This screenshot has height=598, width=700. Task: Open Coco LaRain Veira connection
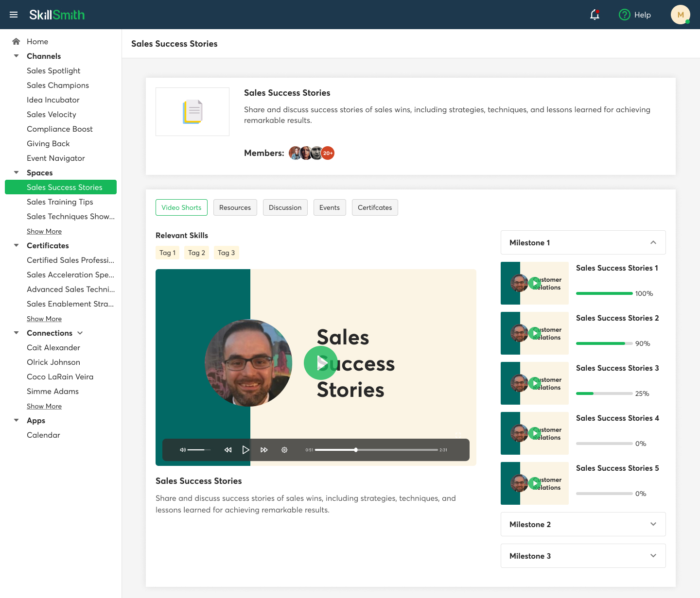click(x=60, y=376)
